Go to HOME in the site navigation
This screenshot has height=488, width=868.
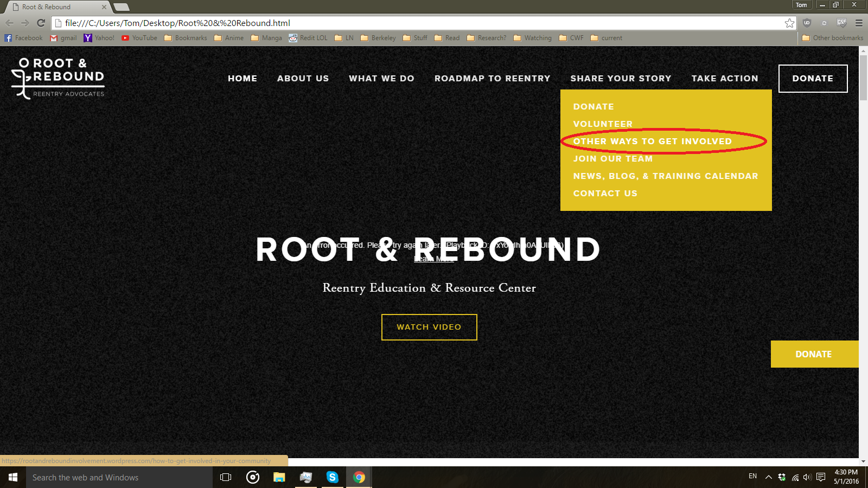click(x=242, y=79)
